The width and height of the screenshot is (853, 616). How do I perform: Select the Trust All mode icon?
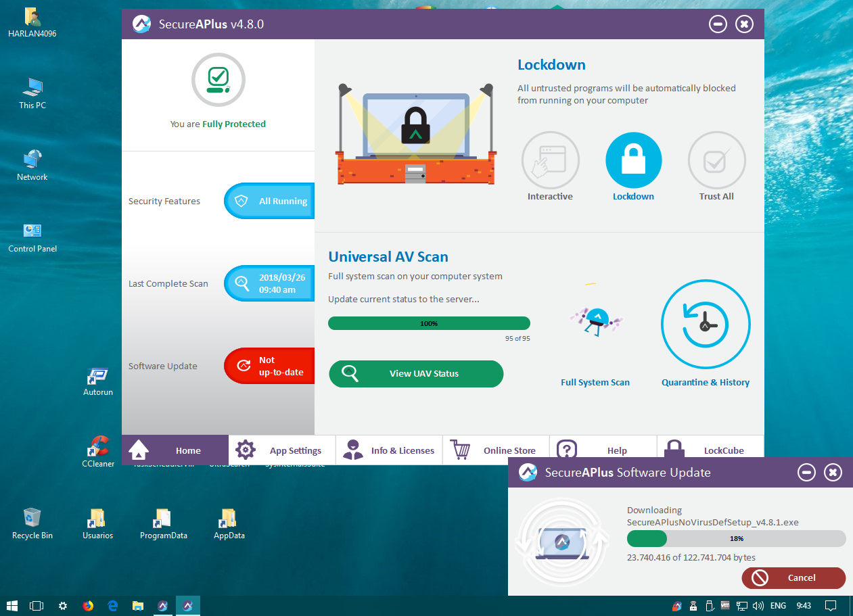[x=716, y=160]
